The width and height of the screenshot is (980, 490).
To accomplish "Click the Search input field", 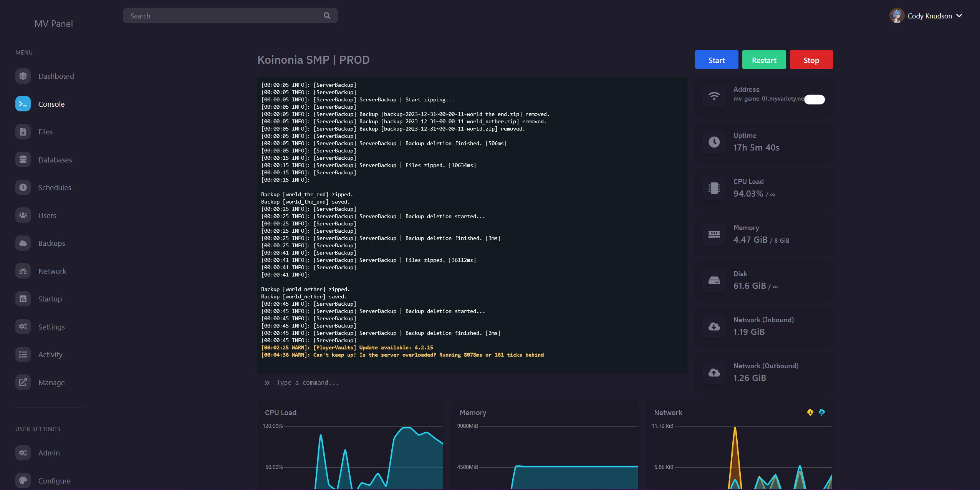I will coord(230,16).
